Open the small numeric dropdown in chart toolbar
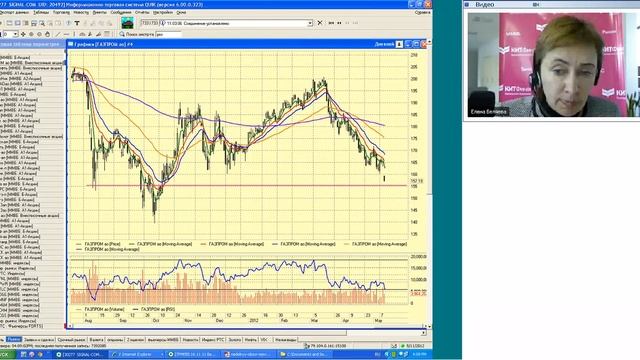This screenshot has width=640, height=360. point(15,34)
